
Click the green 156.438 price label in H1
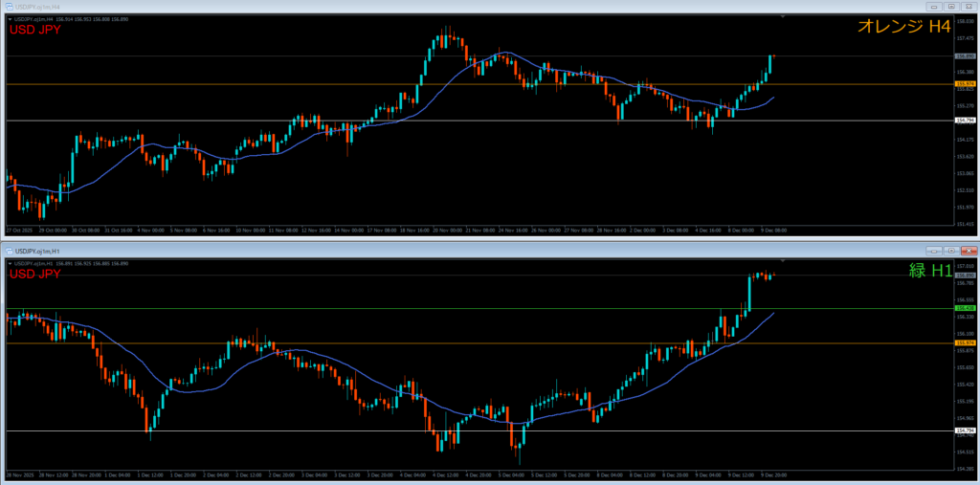point(965,308)
